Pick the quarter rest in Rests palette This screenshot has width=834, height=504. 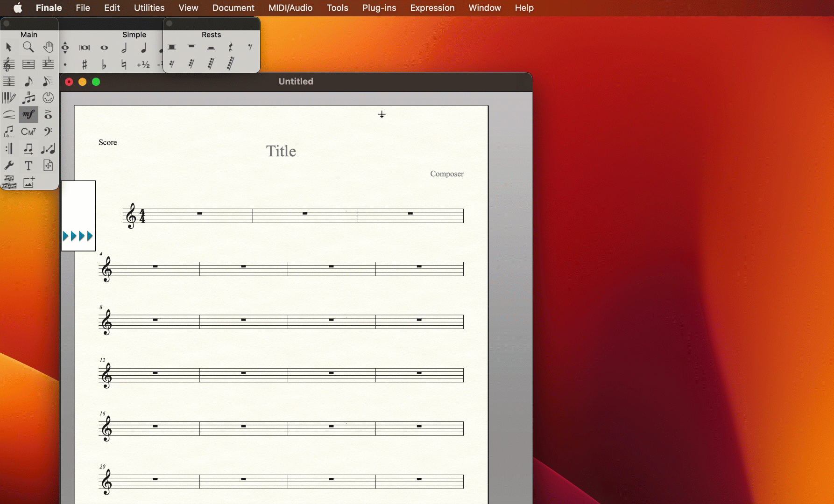pos(231,47)
